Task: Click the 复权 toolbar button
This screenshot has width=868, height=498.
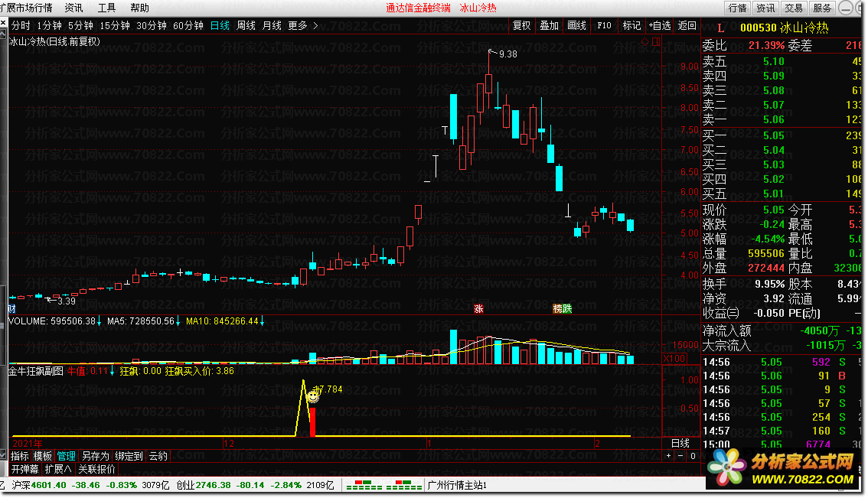Action: click(x=521, y=25)
